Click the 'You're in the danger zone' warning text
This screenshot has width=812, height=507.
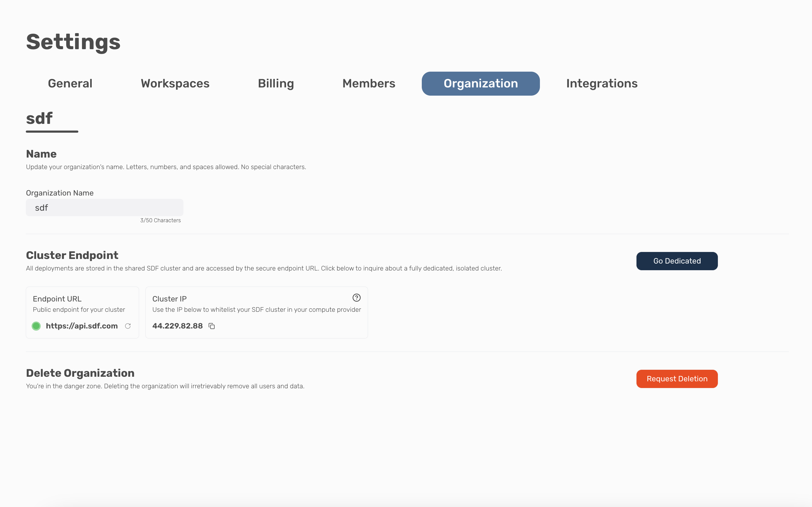165,386
